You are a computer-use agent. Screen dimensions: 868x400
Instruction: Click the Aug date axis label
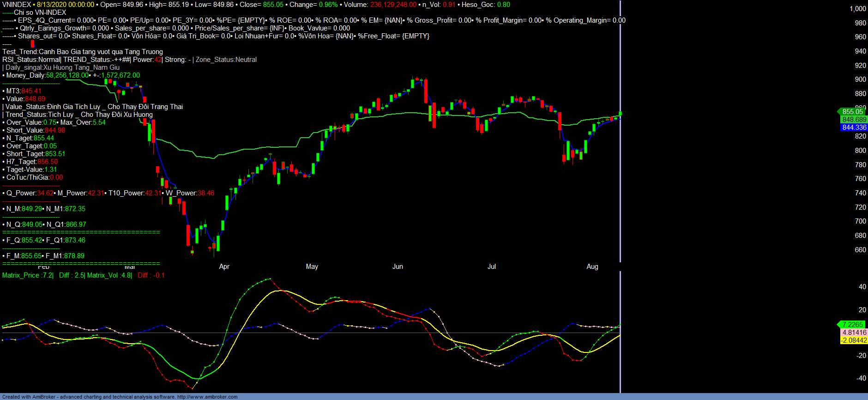[x=592, y=267]
